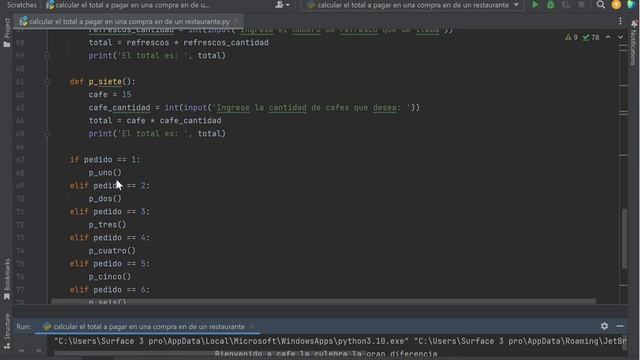Image resolution: width=640 pixels, height=360 pixels.
Task: Click the 'p_cuatro()' call
Action: point(112,251)
